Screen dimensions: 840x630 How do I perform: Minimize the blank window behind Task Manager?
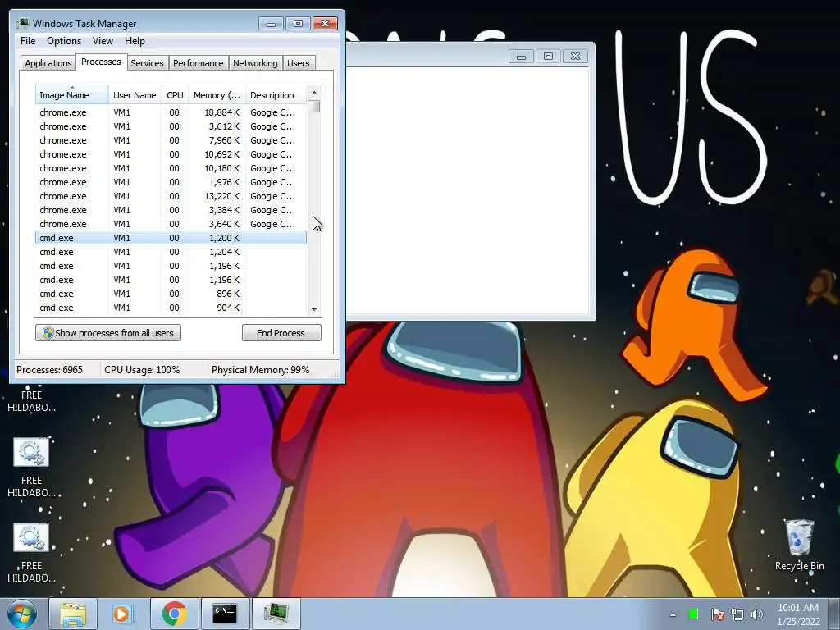[521, 57]
